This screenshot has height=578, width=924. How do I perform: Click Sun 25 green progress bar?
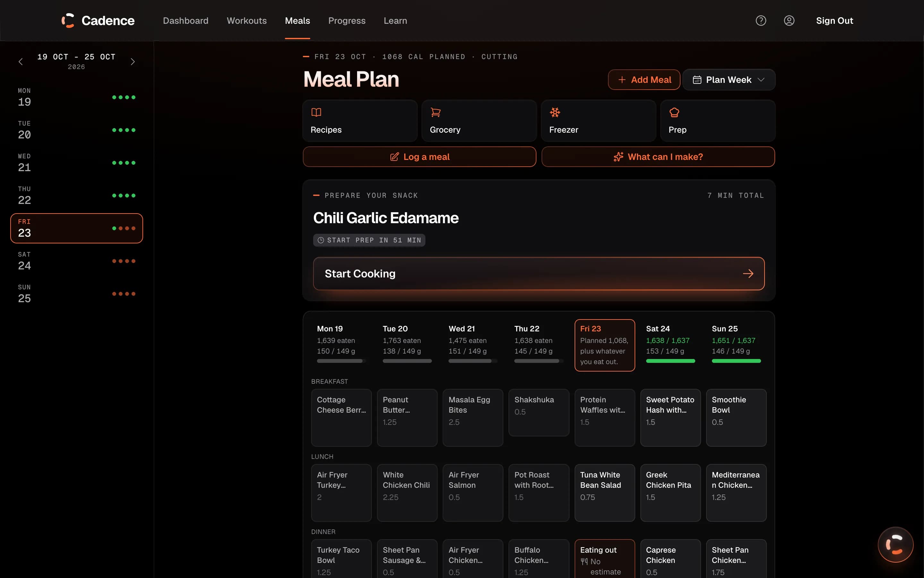(736, 361)
